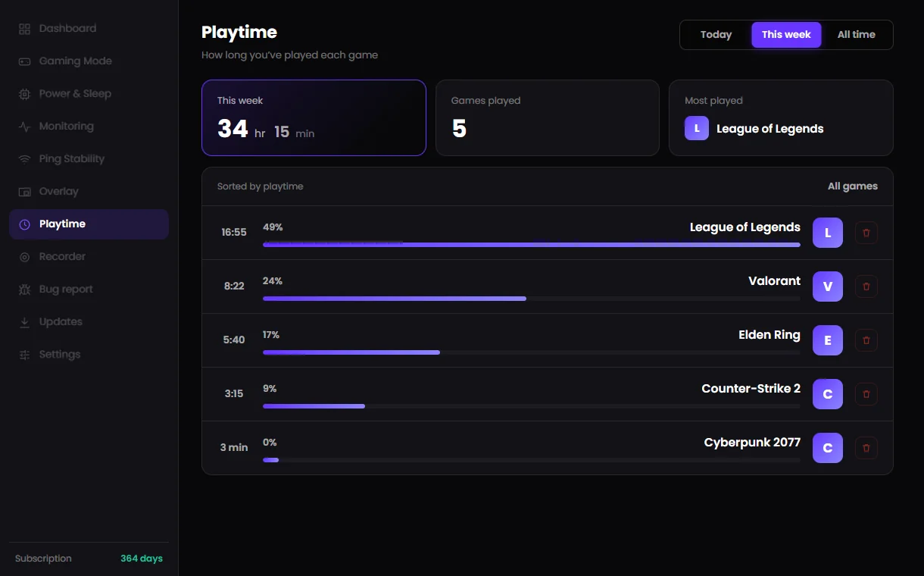924x576 pixels.
Task: Click the Cyberpunk 2077 game name
Action: pos(752,443)
